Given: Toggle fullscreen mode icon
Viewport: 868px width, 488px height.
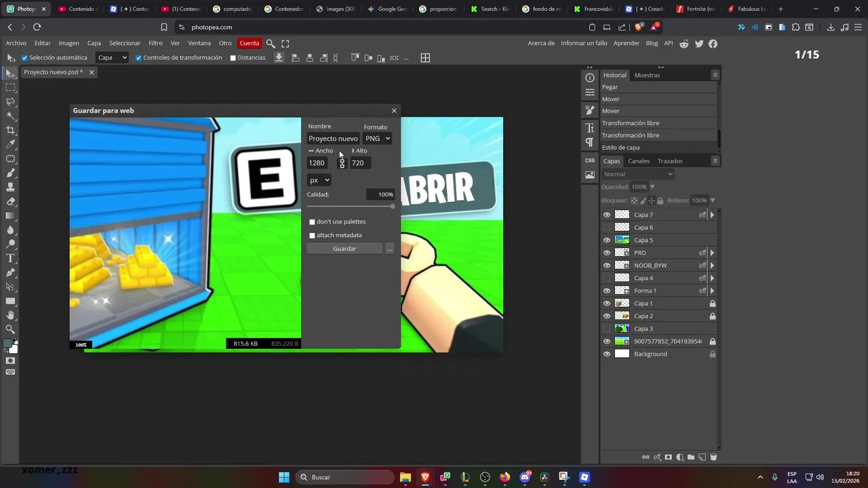Looking at the screenshot, I should pyautogui.click(x=285, y=43).
